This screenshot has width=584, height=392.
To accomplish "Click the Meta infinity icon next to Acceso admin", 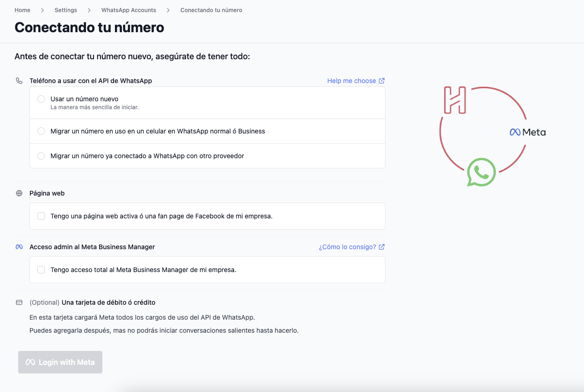I will tap(19, 246).
